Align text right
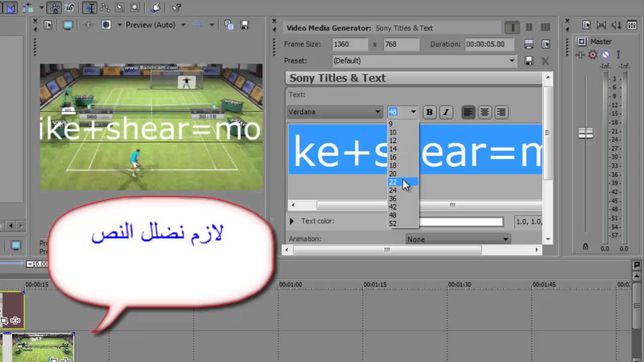 tap(501, 112)
